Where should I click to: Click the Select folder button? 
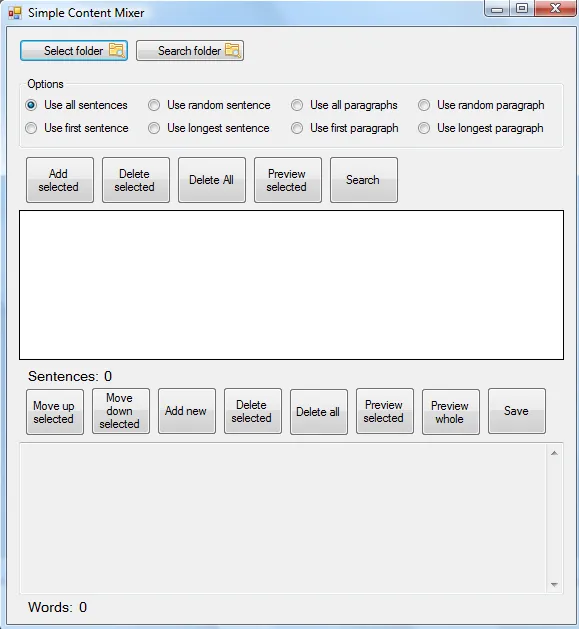[x=74, y=51]
